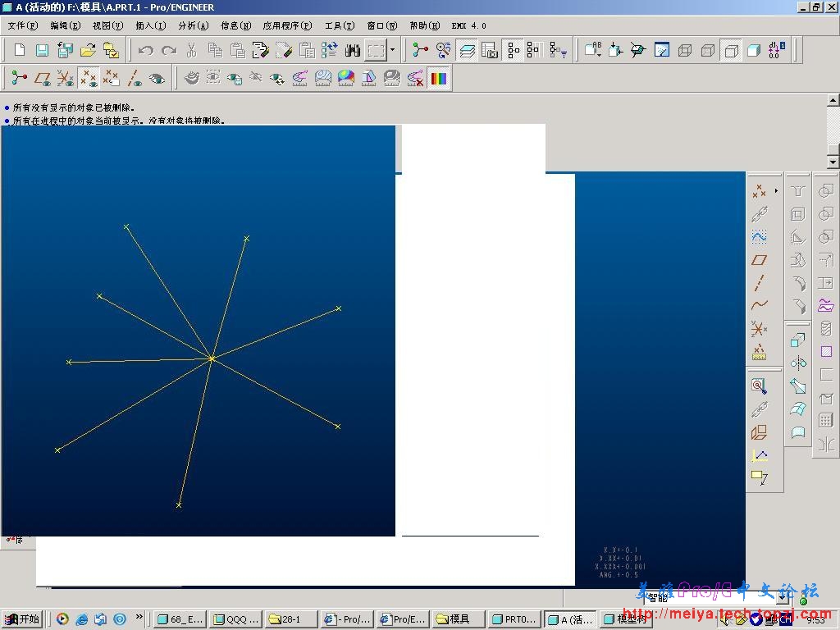Image resolution: width=840 pixels, height=630 pixels.
Task: Switch display to wireframe style
Action: point(685,50)
